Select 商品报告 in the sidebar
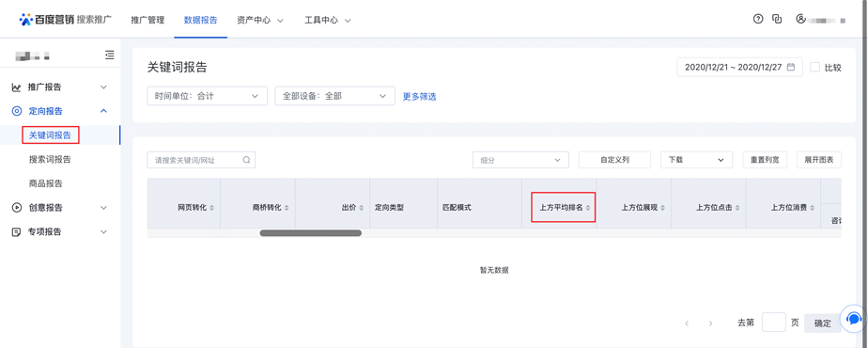The height and width of the screenshot is (348, 868). pos(45,184)
